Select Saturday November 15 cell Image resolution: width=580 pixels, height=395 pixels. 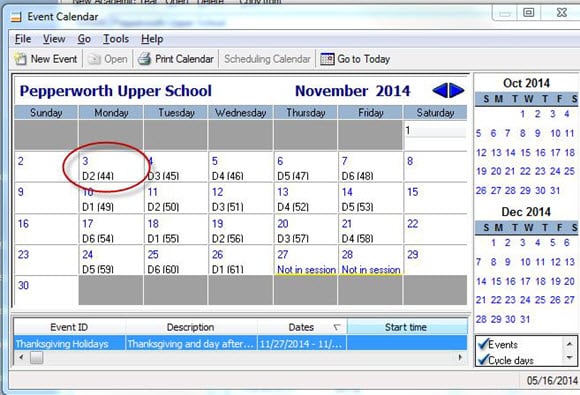435,198
